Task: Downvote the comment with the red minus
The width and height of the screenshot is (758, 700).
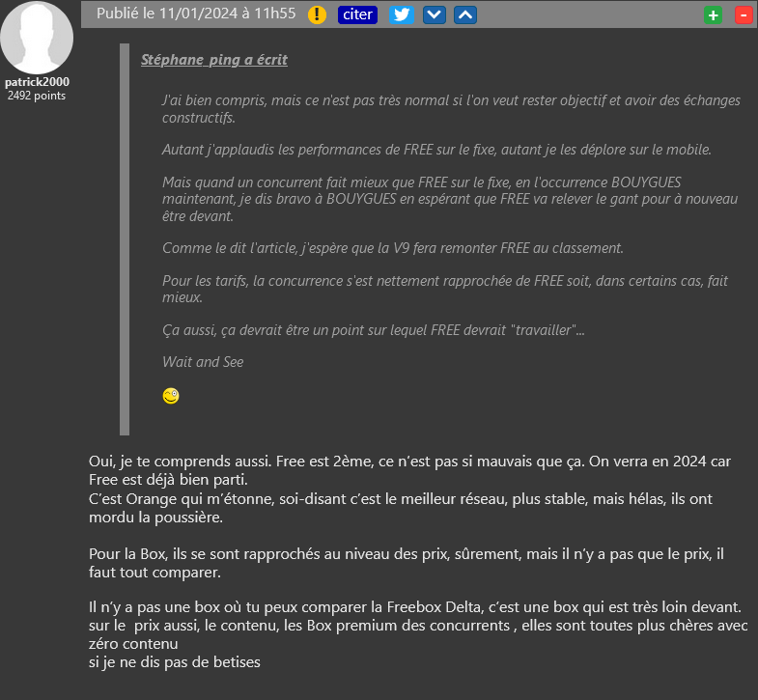Action: [744, 15]
